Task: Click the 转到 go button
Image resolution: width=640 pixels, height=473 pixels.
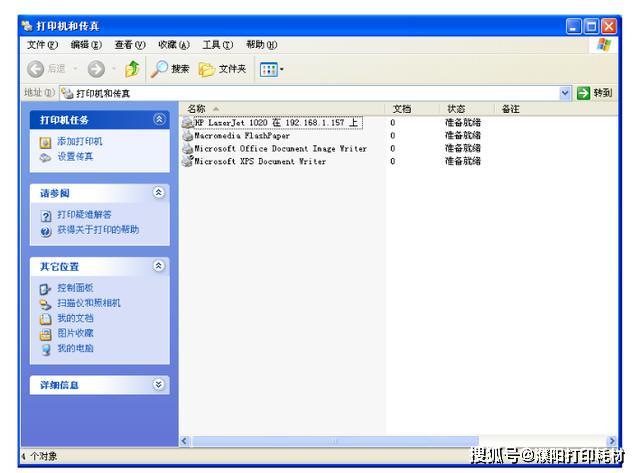Action: 594,93
